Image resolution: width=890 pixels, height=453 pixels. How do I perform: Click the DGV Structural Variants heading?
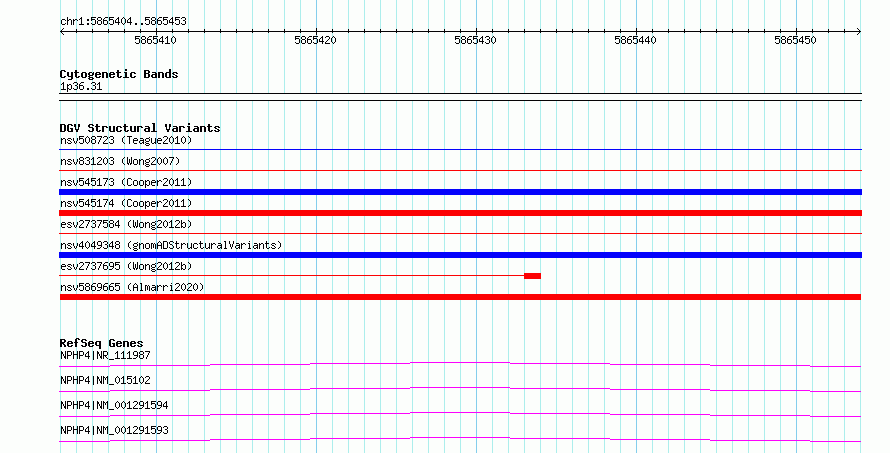point(140,128)
